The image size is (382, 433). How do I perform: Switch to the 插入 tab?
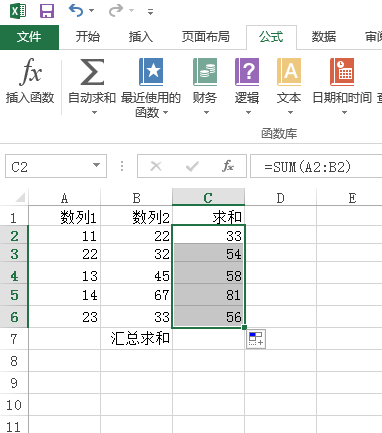[141, 37]
